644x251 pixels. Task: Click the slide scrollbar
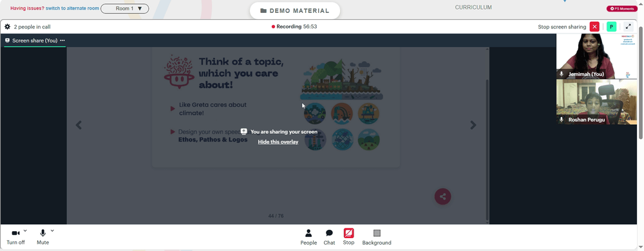click(488, 150)
